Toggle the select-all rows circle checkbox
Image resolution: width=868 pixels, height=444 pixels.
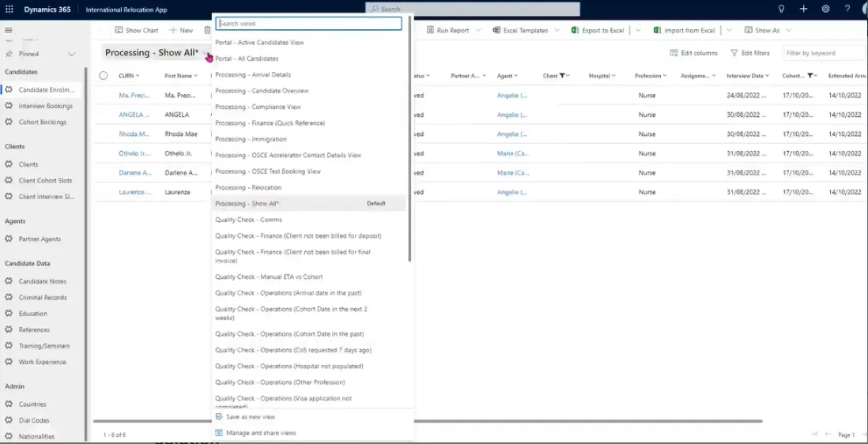click(104, 76)
